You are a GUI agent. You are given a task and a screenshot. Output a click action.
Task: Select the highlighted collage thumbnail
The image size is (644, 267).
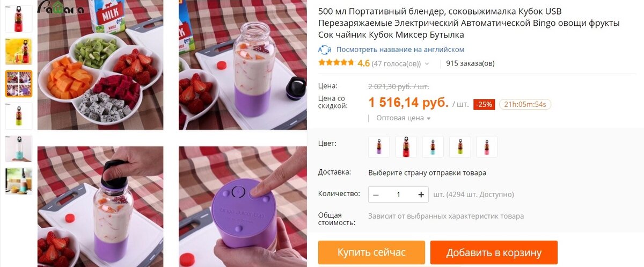click(x=19, y=84)
